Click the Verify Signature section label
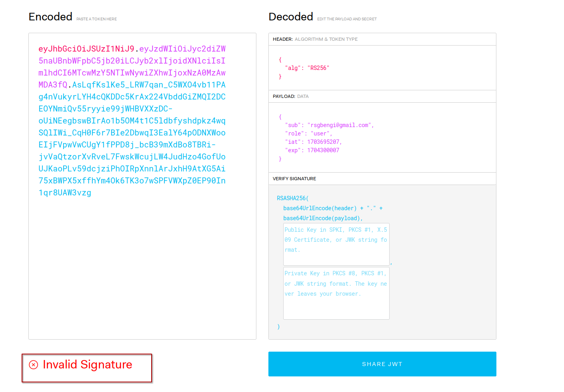 (294, 179)
